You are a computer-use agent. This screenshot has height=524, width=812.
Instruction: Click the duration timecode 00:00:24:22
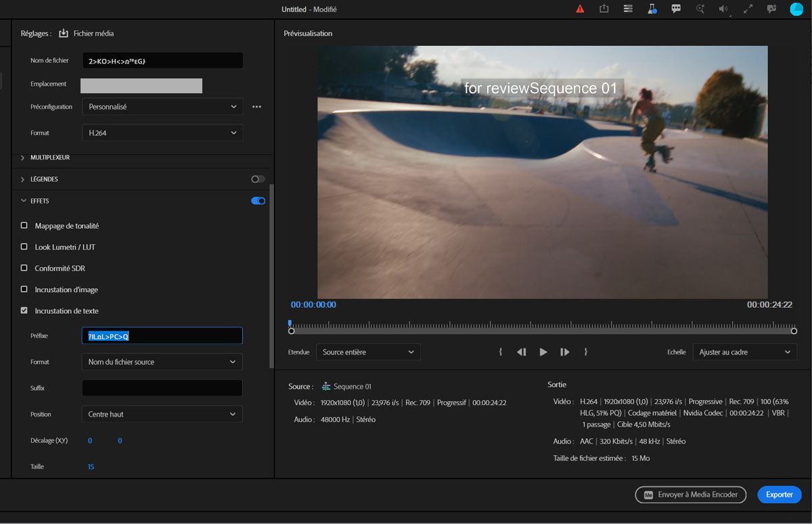[769, 305]
